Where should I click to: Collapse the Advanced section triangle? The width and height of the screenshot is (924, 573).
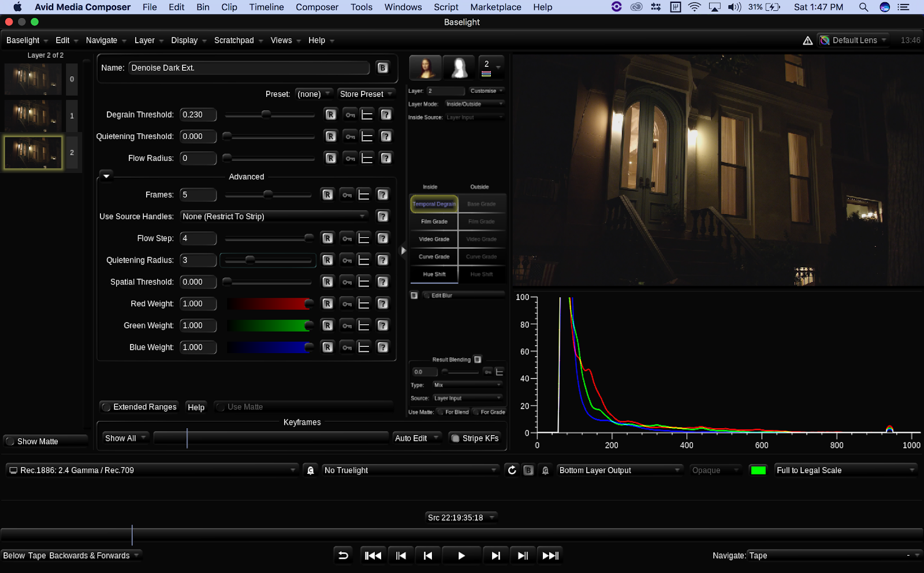tap(106, 177)
